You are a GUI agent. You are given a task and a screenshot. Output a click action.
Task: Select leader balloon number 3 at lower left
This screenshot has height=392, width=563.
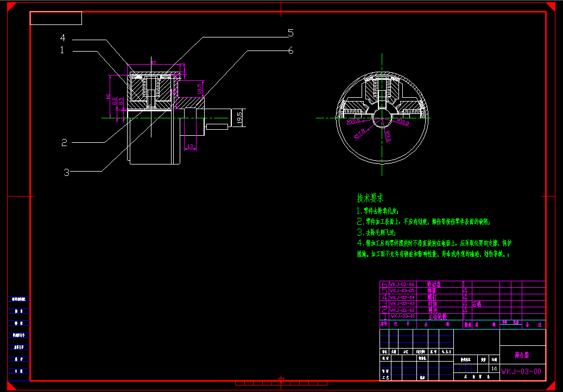(66, 172)
